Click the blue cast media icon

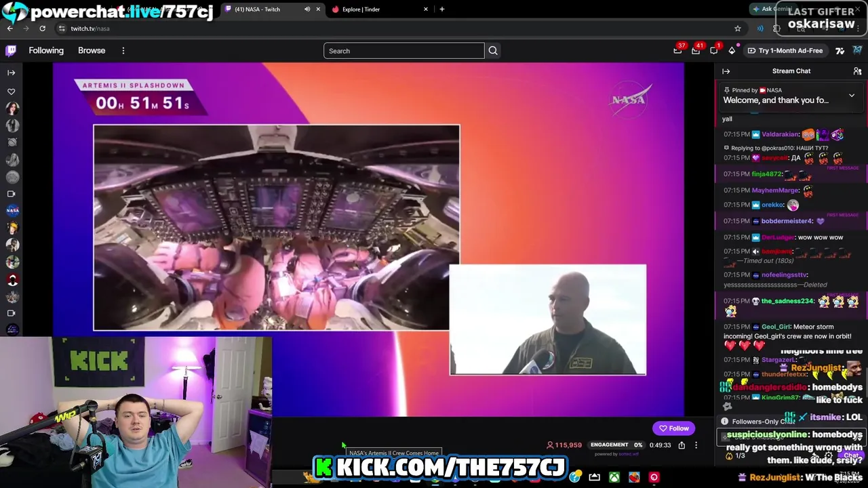[760, 28]
